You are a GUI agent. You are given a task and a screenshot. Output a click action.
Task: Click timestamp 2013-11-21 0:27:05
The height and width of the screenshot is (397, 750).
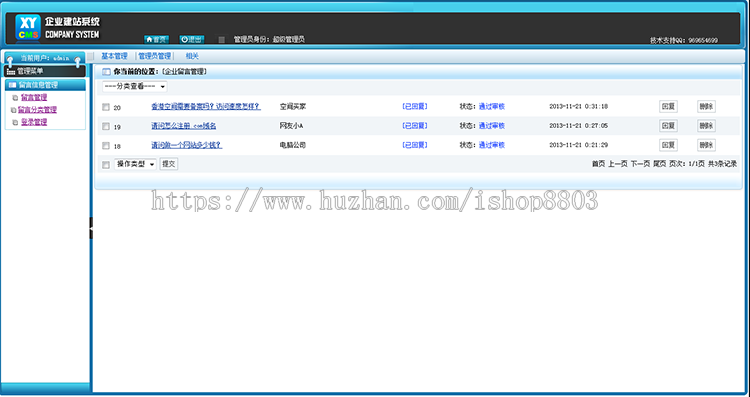pyautogui.click(x=578, y=126)
